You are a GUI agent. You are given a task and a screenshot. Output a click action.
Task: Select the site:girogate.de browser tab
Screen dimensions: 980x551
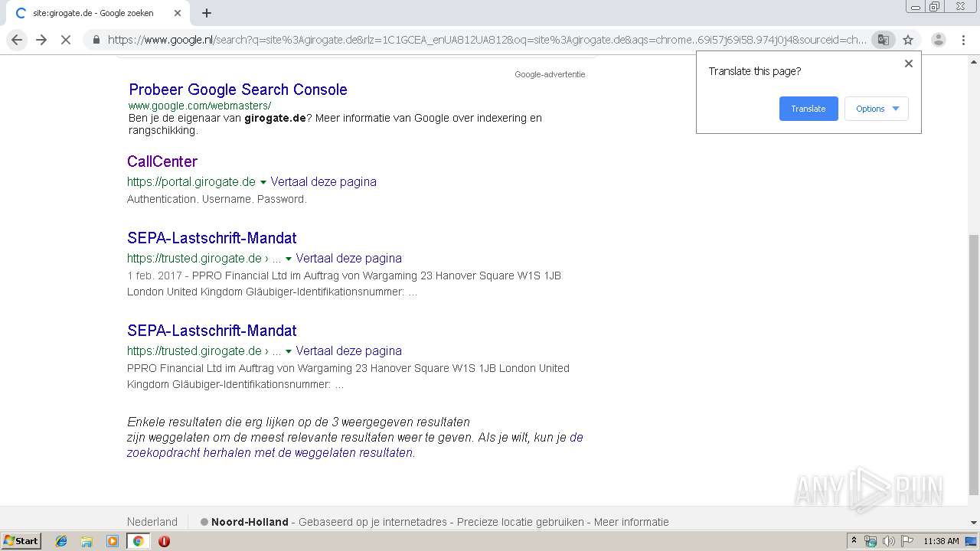pyautogui.click(x=93, y=13)
